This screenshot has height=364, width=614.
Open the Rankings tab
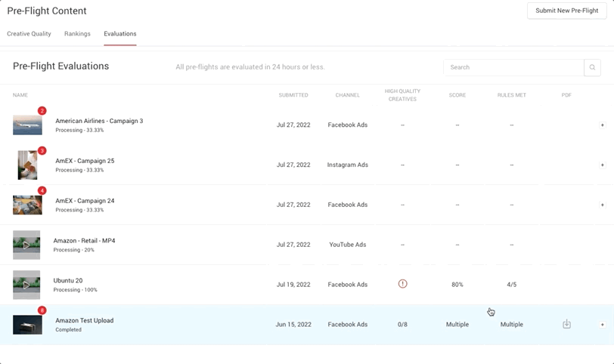[x=77, y=34]
